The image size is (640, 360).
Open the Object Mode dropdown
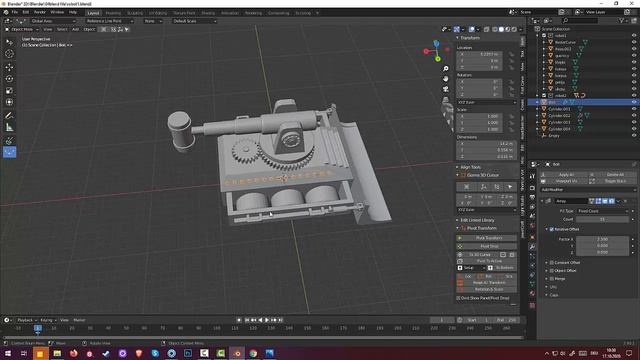pos(22,29)
